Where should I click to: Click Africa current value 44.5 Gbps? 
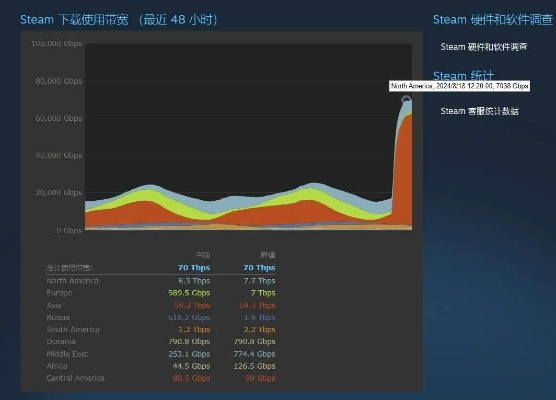(191, 366)
